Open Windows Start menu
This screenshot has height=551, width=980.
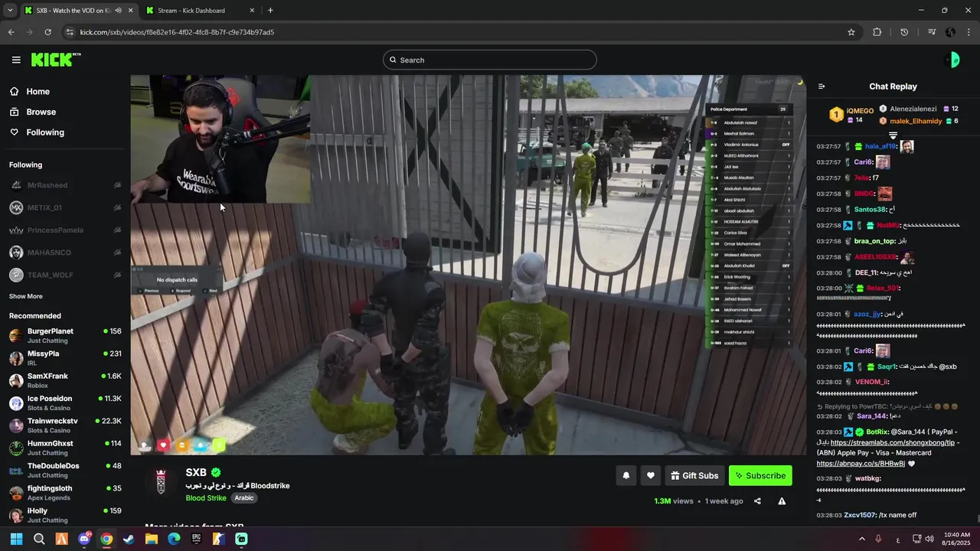pos(17,539)
